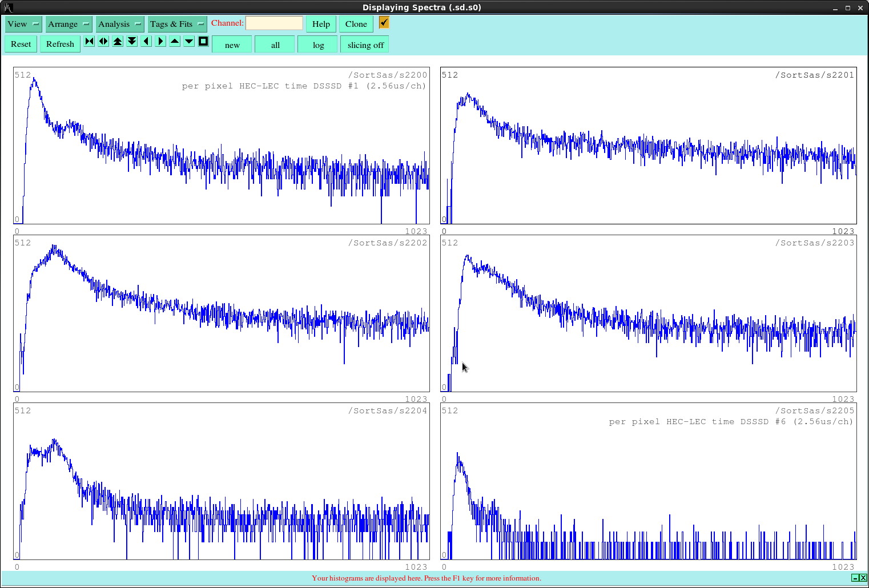Click the right arrow icon
869x588 pixels.
click(160, 41)
